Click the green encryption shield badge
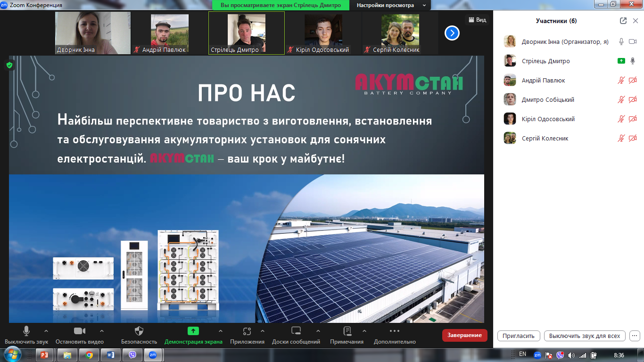This screenshot has width=644, height=362. point(9,65)
